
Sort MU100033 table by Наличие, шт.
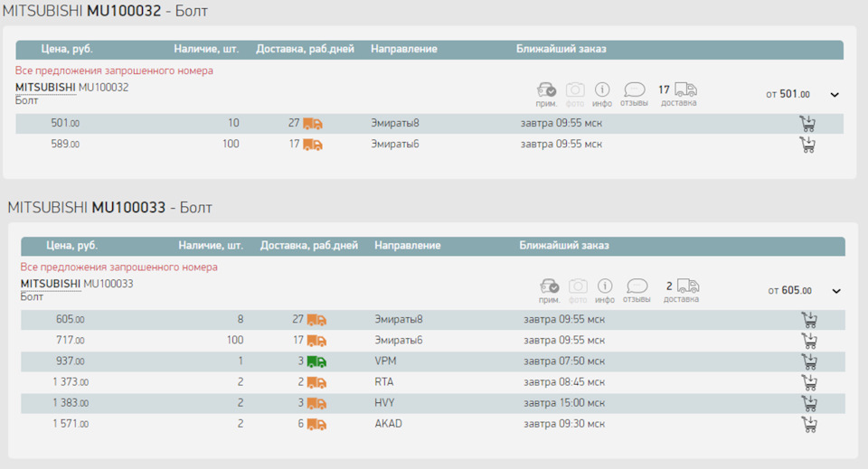(211, 246)
